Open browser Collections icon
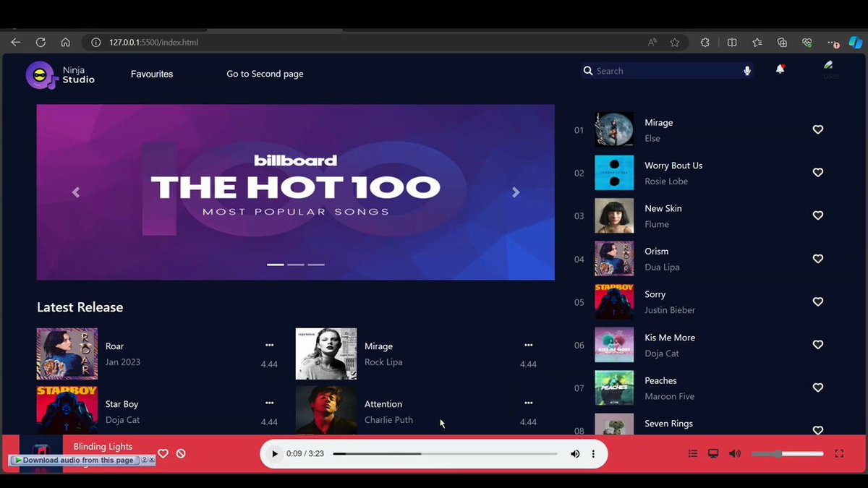Screen dimensions: 868x488 782,42
